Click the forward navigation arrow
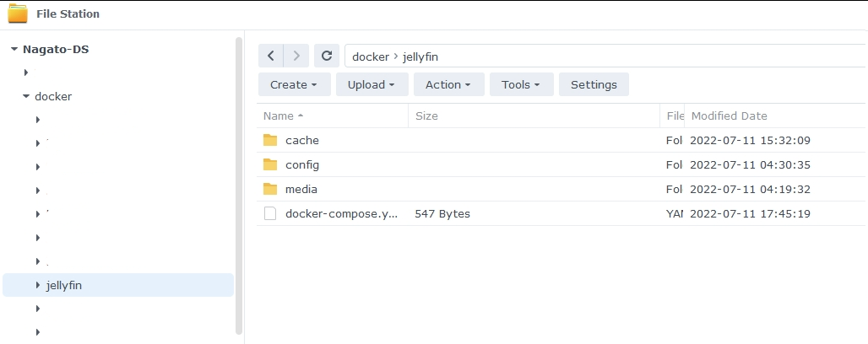The height and width of the screenshot is (344, 868). click(x=296, y=56)
